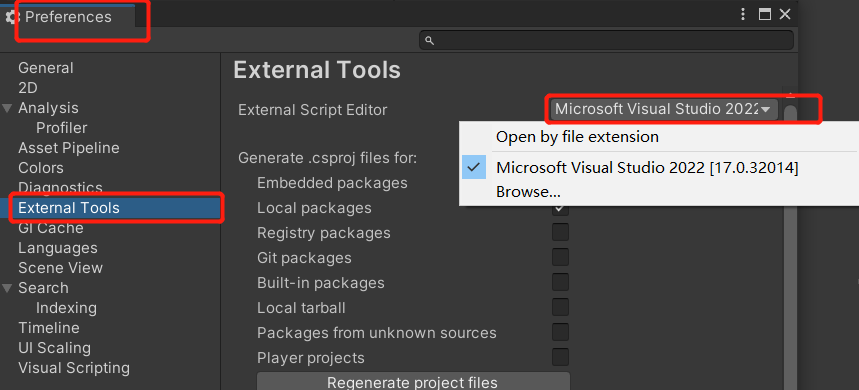The image size is (859, 390).
Task: Choose Open by file extension
Action: click(x=577, y=136)
